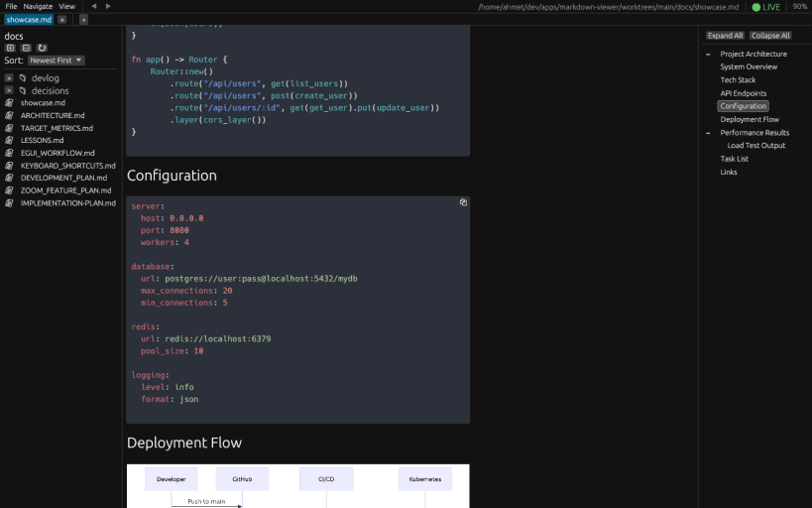The height and width of the screenshot is (508, 812).
Task: Click the collapse-all folders icon under docs
Action: 26,48
